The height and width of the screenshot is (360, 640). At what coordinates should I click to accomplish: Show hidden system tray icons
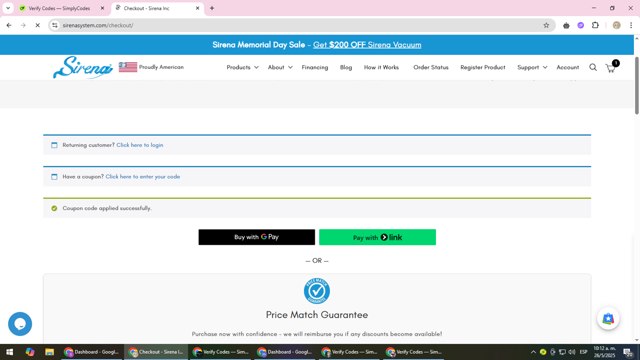point(533,352)
